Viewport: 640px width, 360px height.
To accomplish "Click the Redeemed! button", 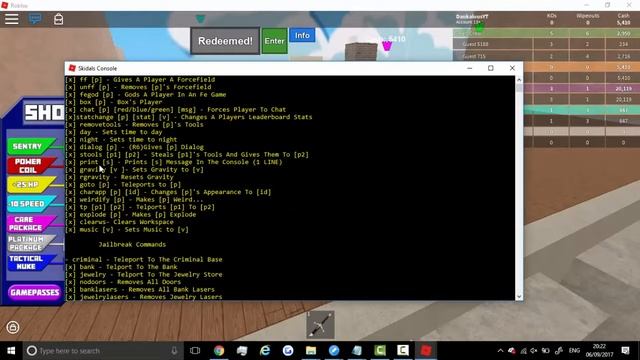I will [x=225, y=41].
